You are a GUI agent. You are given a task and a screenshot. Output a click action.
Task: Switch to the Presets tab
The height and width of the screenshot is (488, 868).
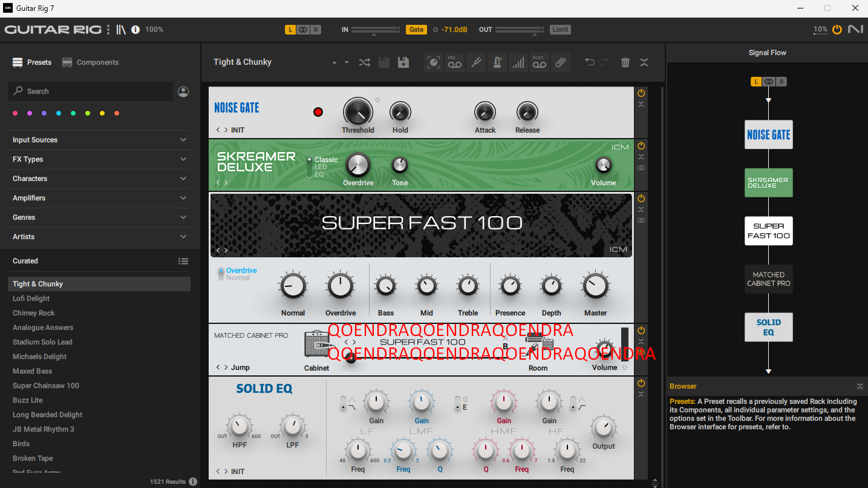point(32,62)
